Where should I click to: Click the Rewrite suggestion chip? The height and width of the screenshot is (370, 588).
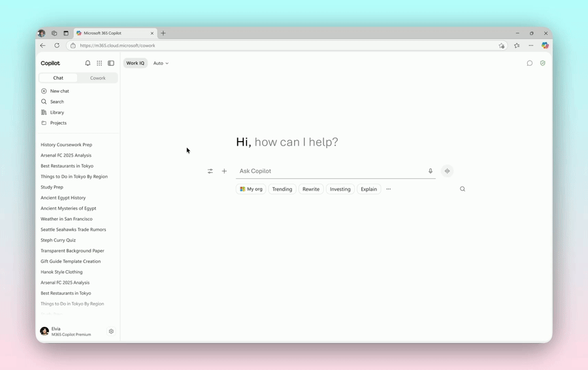coord(311,189)
